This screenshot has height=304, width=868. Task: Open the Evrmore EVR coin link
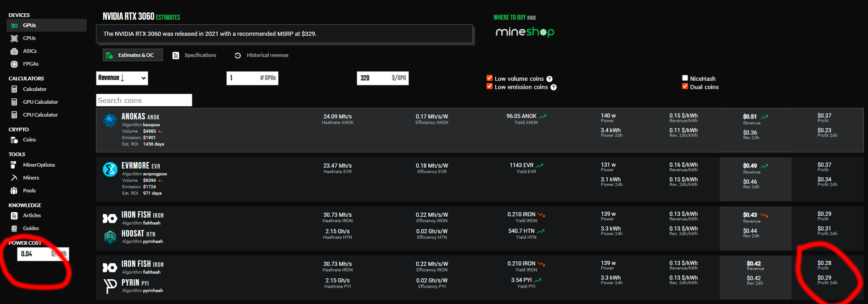pos(140,166)
